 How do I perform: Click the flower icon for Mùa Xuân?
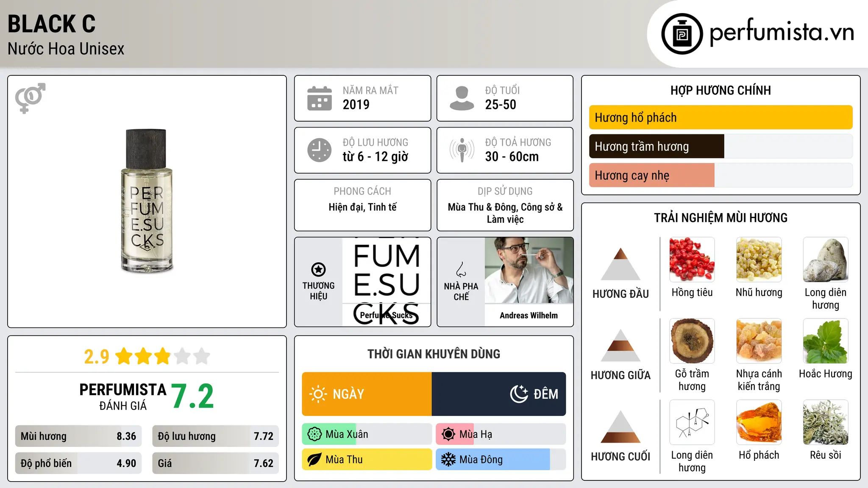click(x=314, y=434)
